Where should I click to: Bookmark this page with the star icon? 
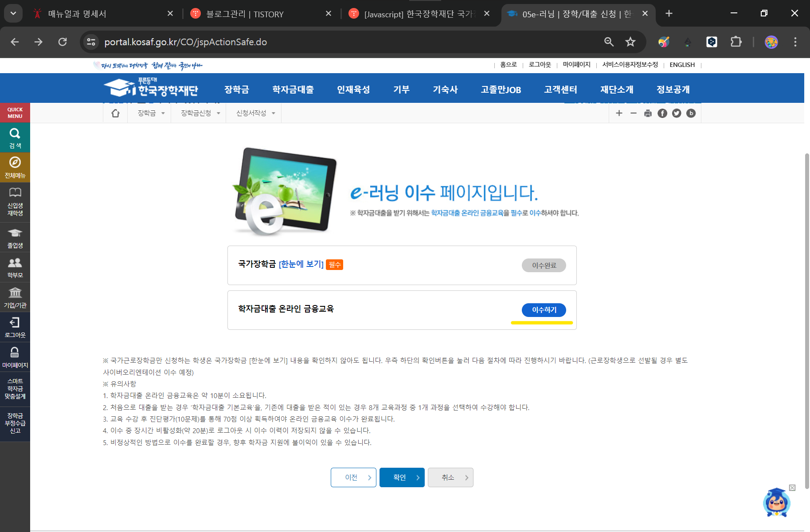(630, 42)
